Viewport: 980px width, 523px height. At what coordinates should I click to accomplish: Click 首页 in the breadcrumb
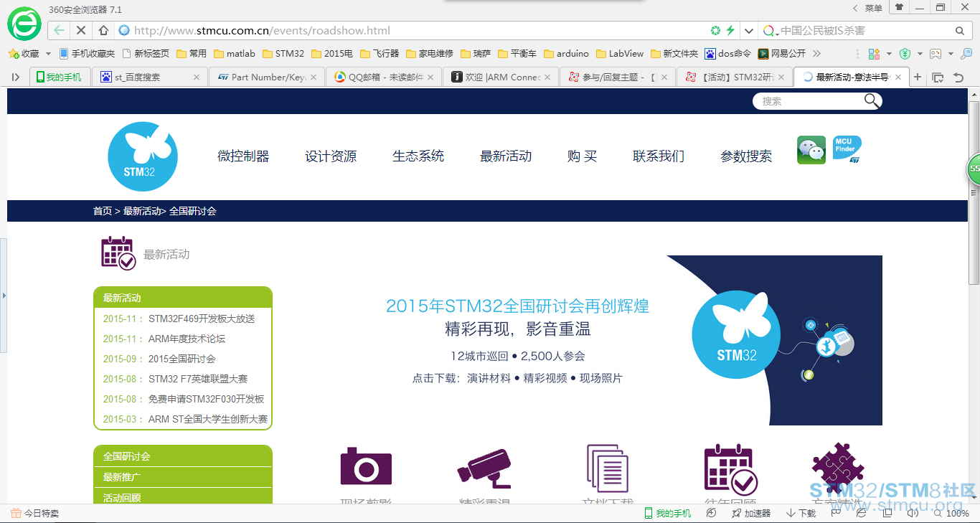103,211
